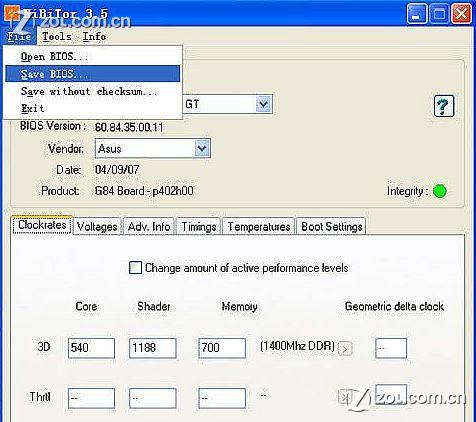Click the 3D Geometric delta clock field
Screen dimensions: 476x422
tap(391, 348)
